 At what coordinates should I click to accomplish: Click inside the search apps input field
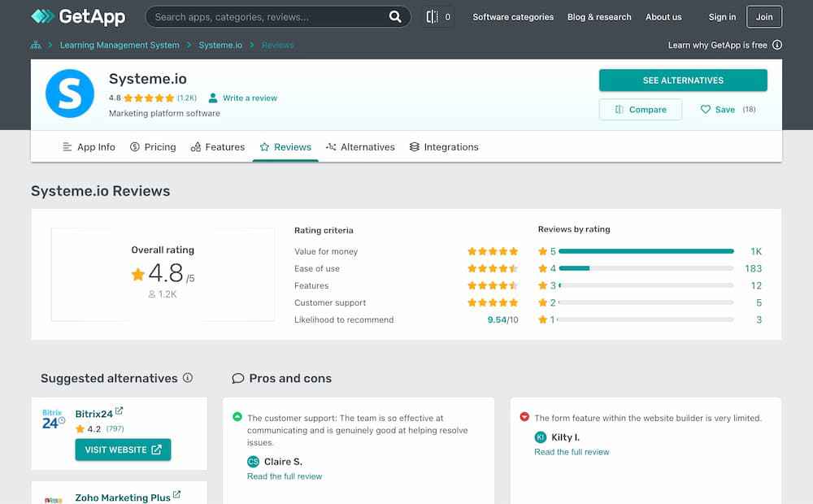pos(268,16)
